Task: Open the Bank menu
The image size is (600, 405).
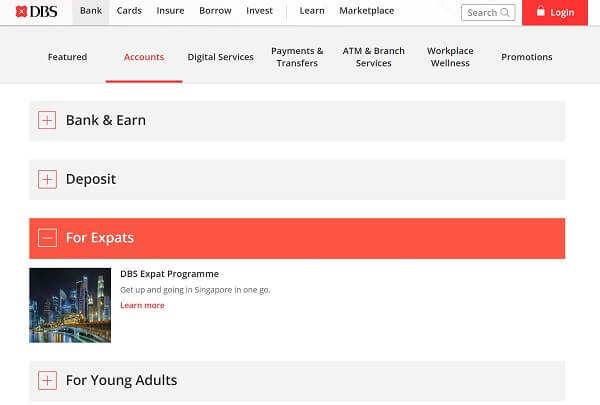Action: (91, 11)
